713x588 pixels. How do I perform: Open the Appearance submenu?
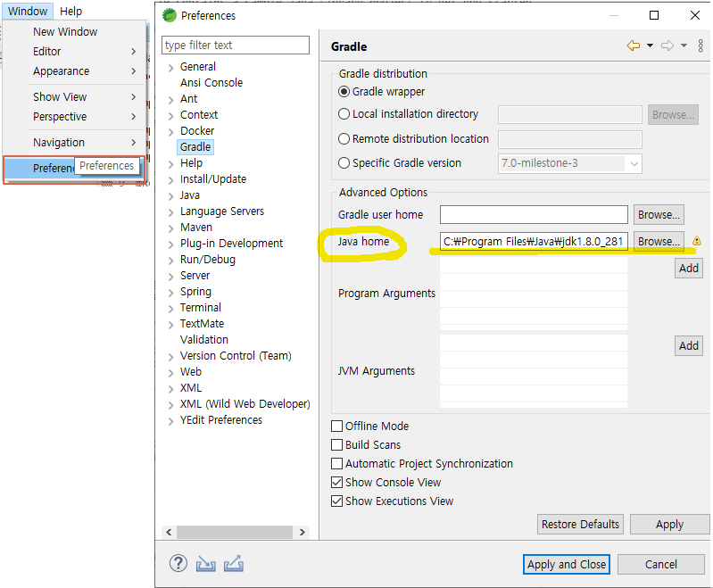coord(75,71)
